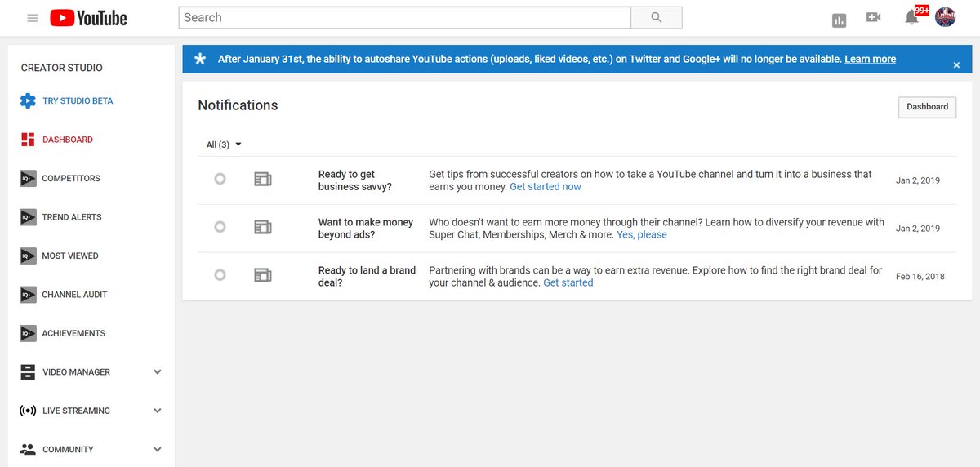Click the search magnifier button
This screenshot has height=467, width=980.
click(x=657, y=17)
